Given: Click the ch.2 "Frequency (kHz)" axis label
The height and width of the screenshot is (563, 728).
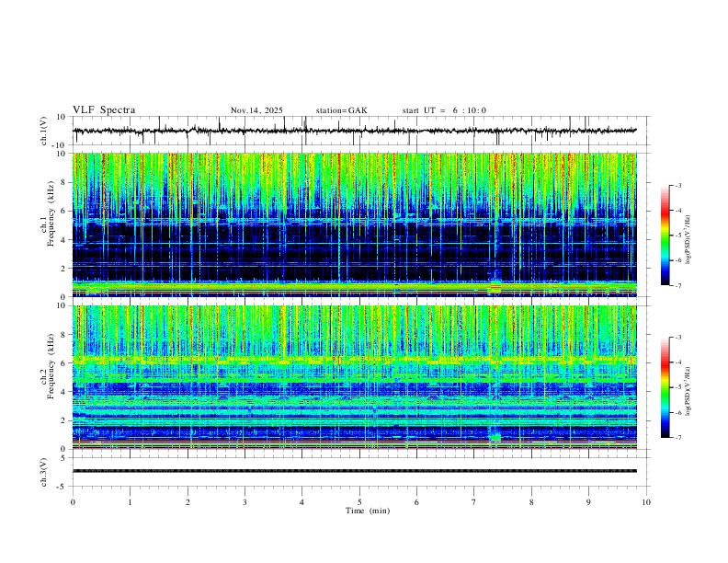Looking at the screenshot, I should [51, 366].
